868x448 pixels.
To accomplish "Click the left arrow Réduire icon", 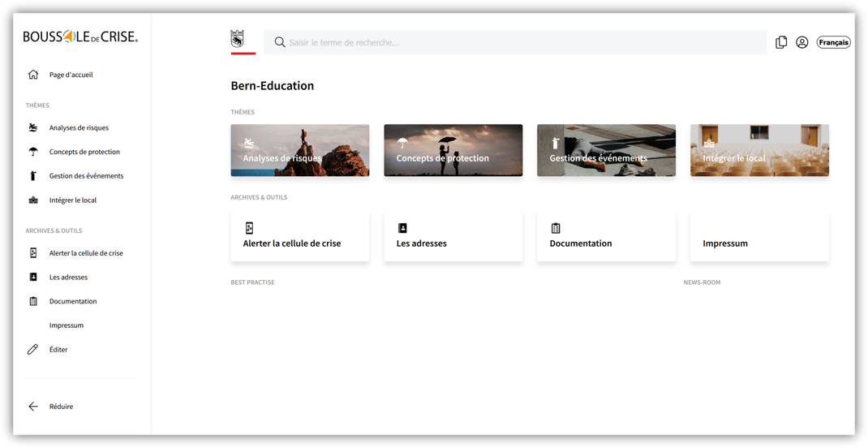I will coord(33,407).
